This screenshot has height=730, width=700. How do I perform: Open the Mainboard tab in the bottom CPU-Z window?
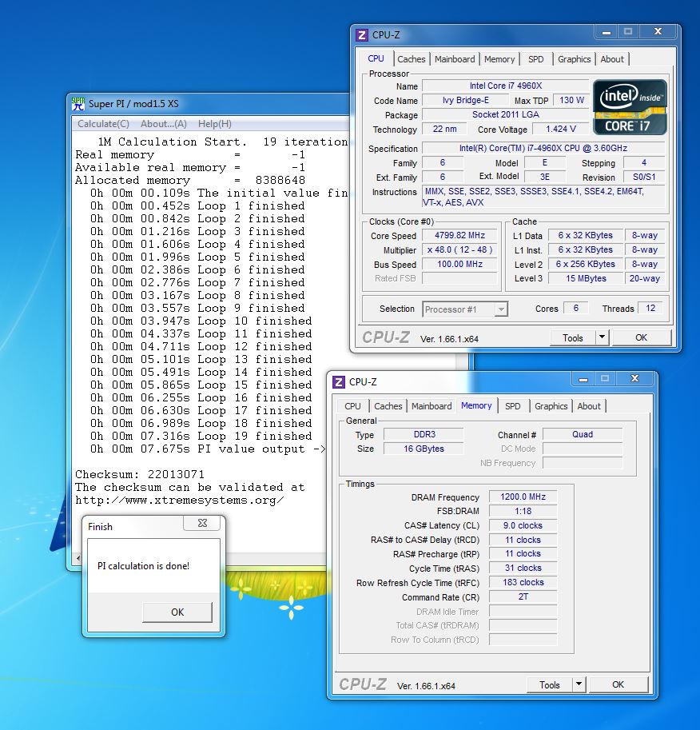click(432, 406)
